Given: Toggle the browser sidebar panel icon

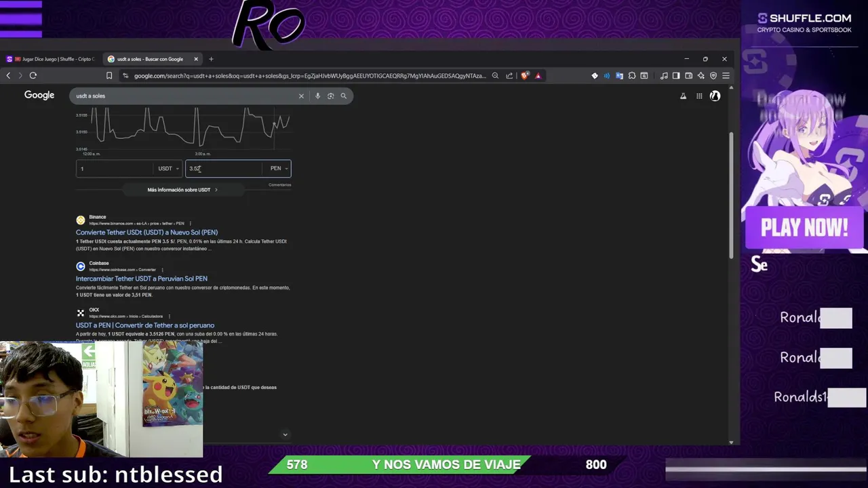Looking at the screenshot, I should (676, 76).
